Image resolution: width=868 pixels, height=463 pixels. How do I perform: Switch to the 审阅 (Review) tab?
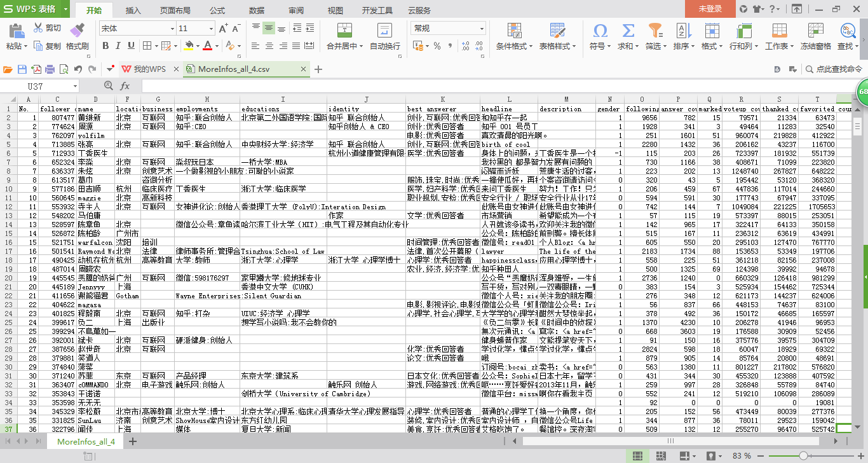click(x=296, y=10)
